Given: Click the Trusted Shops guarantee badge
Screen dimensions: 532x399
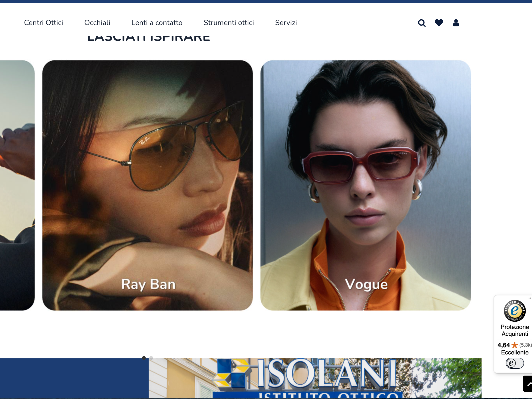Looking at the screenshot, I should [515, 311].
